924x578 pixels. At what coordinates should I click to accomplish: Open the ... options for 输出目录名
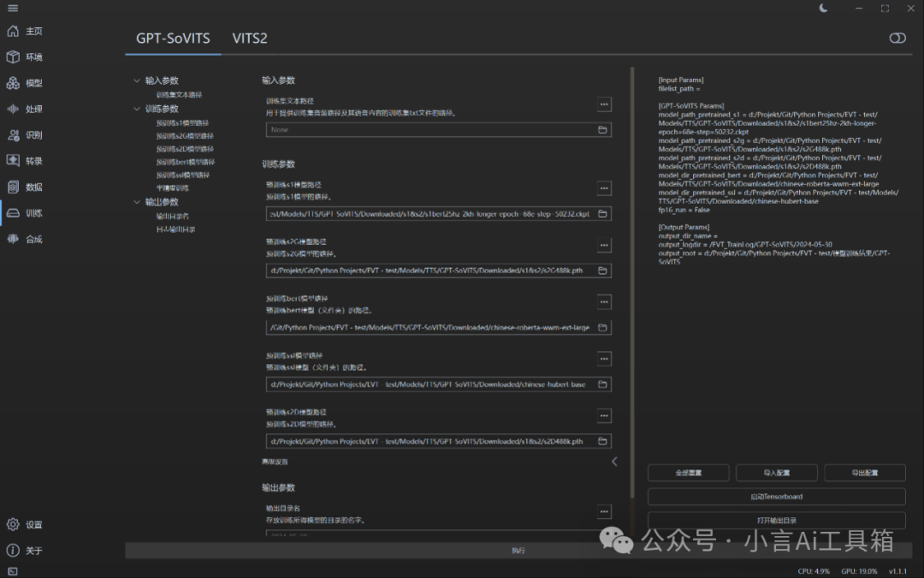click(604, 511)
